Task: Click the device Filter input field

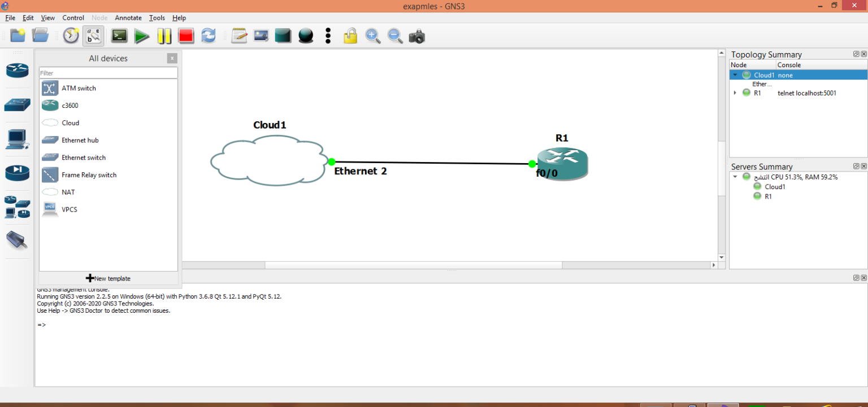Action: pyautogui.click(x=108, y=73)
